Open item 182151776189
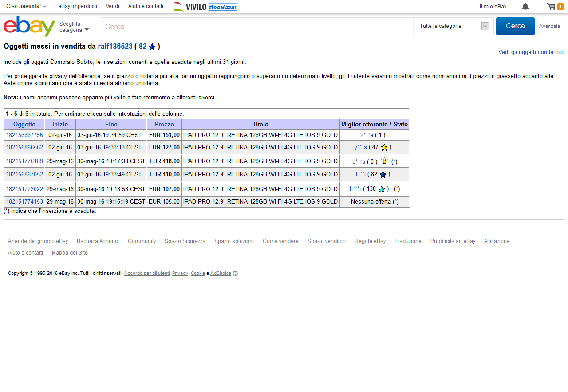Screen dimensions: 568x392 24,161
